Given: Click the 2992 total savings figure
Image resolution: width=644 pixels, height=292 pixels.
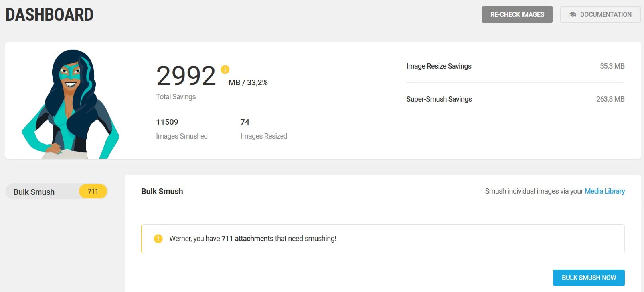Looking at the screenshot, I should tap(186, 76).
